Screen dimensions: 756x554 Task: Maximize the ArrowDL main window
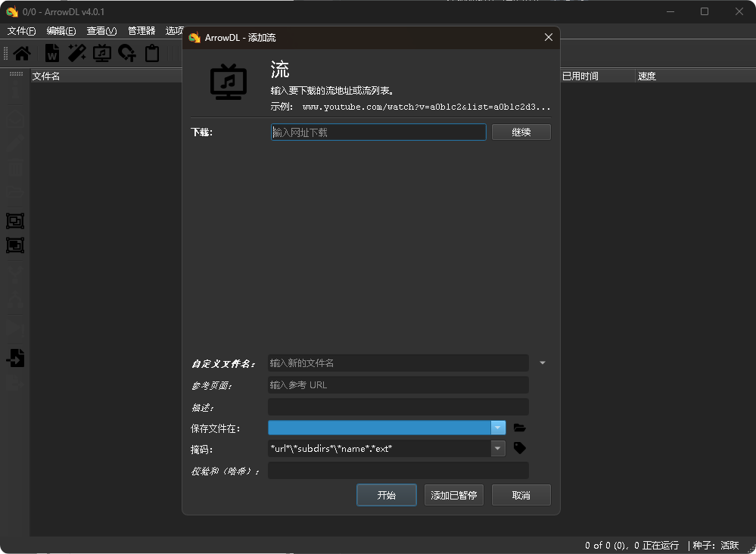pos(705,11)
